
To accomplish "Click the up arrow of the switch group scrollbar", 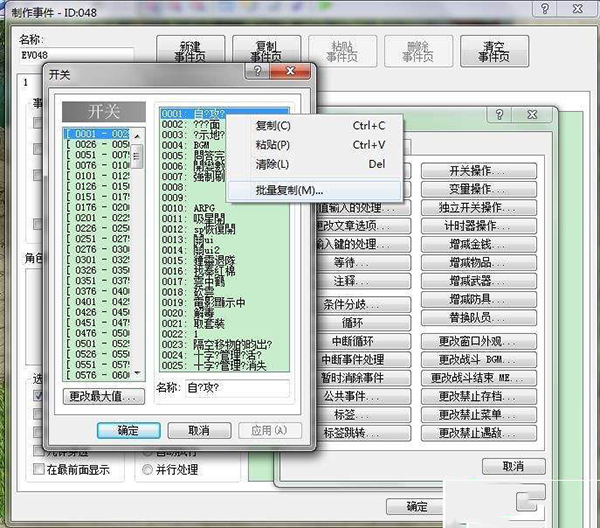I will pos(137,135).
